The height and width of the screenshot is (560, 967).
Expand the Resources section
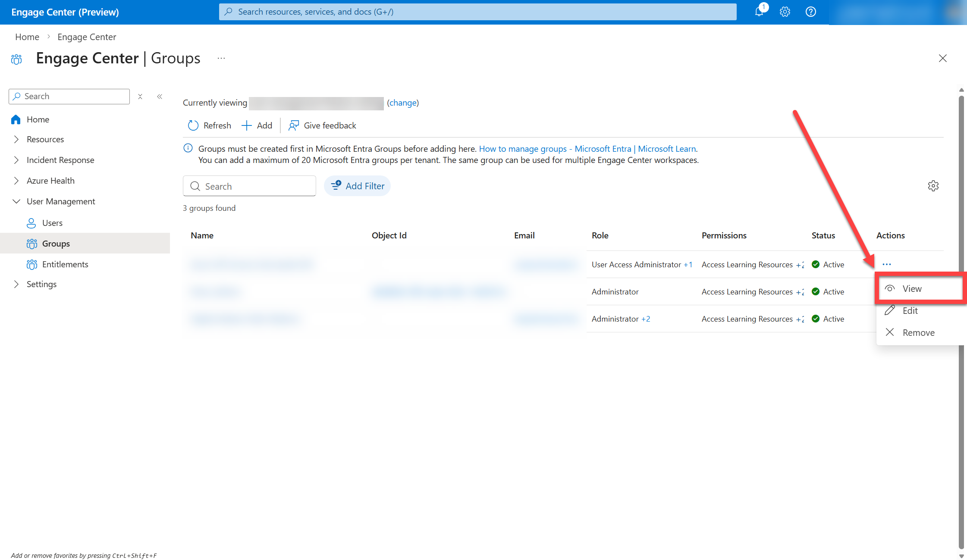click(x=16, y=139)
